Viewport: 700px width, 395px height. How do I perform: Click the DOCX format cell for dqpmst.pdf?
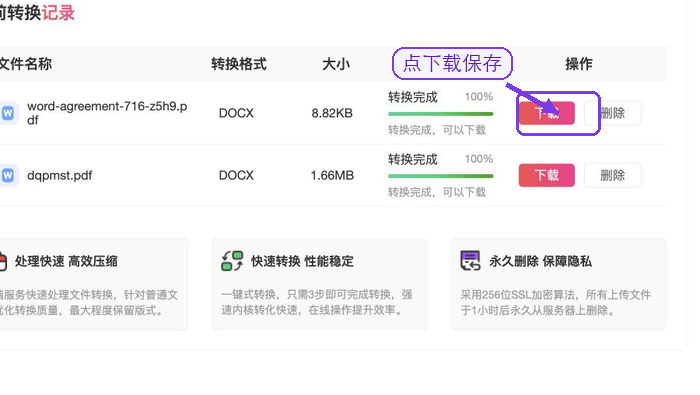(x=236, y=175)
